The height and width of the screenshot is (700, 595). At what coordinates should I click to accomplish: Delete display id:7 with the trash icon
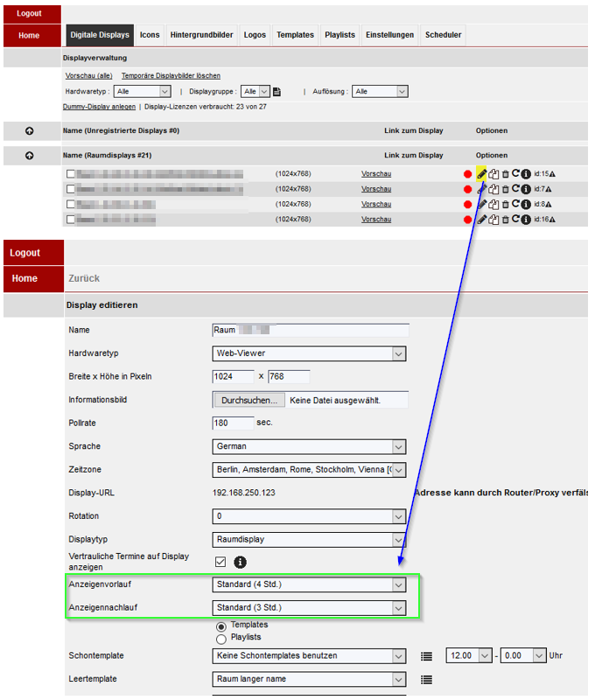click(505, 190)
